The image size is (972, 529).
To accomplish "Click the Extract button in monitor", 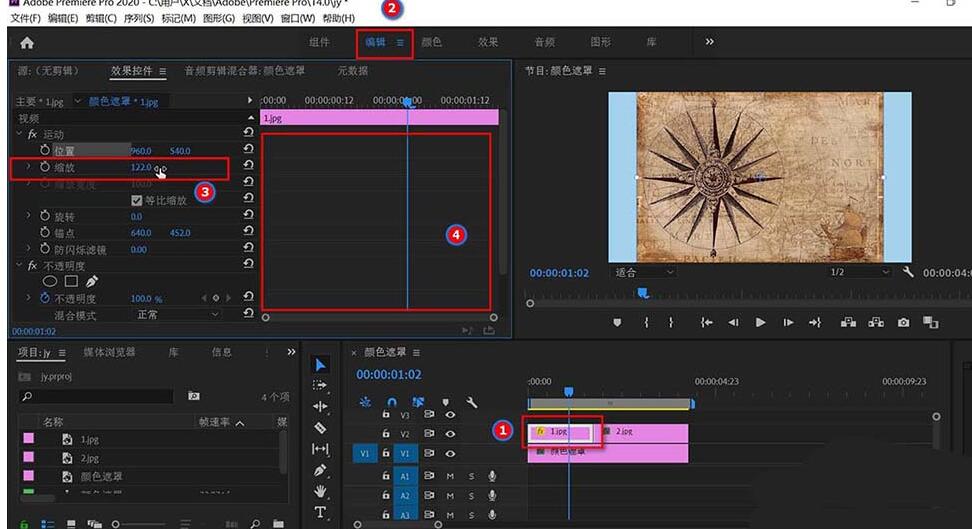I will click(x=876, y=322).
